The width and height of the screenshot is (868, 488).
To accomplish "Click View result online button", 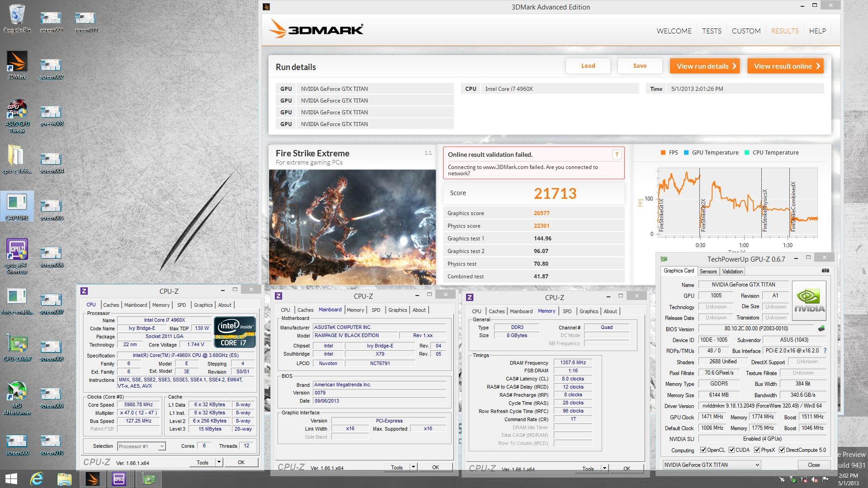I will (x=785, y=66).
